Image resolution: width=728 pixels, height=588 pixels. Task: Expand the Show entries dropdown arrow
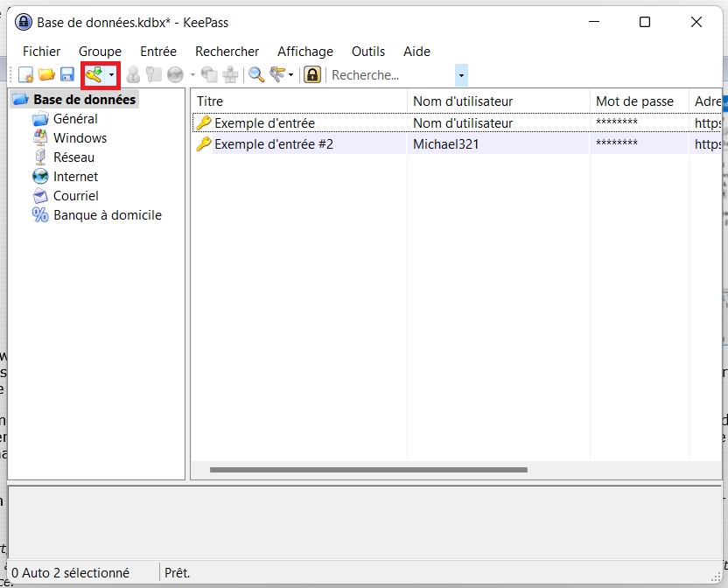[290, 75]
